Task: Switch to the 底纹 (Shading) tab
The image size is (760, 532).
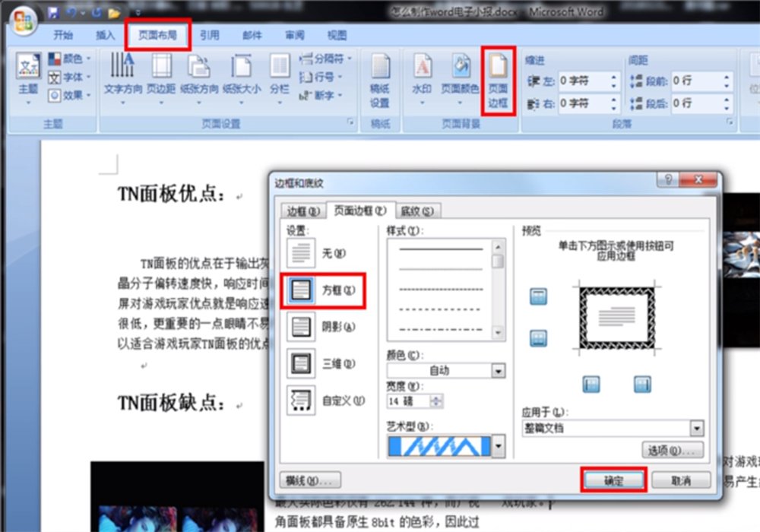Action: click(x=416, y=211)
